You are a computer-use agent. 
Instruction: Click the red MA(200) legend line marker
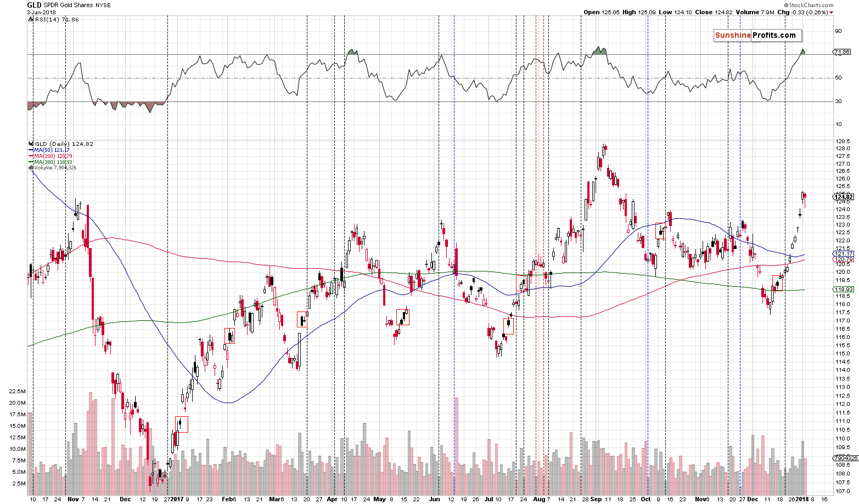click(x=30, y=156)
